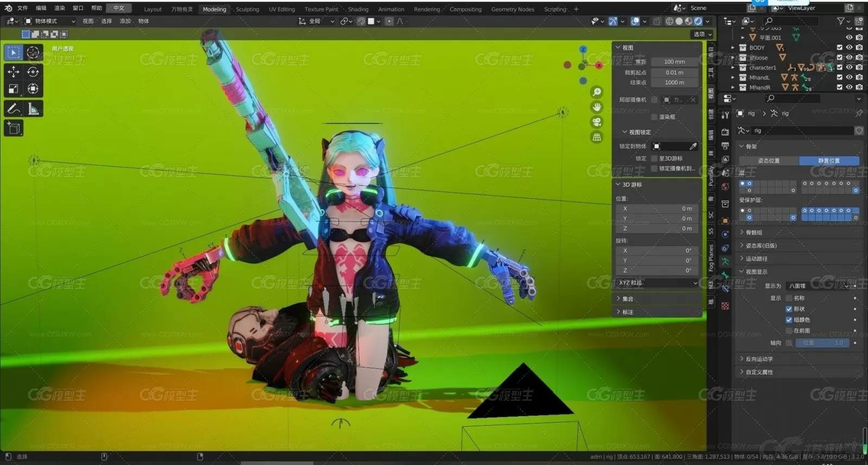Collapse the 视图显示 panel
Image resolution: width=868 pixels, height=465 pixels.
tap(800, 272)
